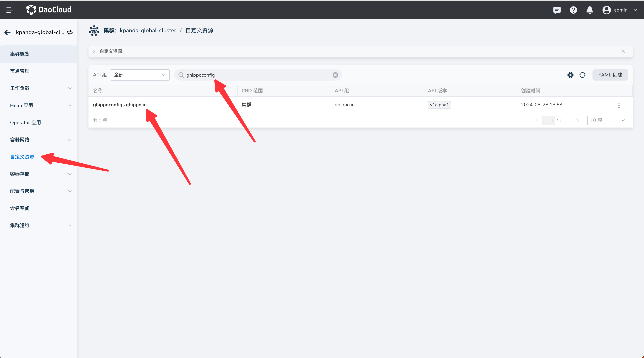The image size is (644, 358).
Task: Open row actions kebab menu
Action: (619, 105)
